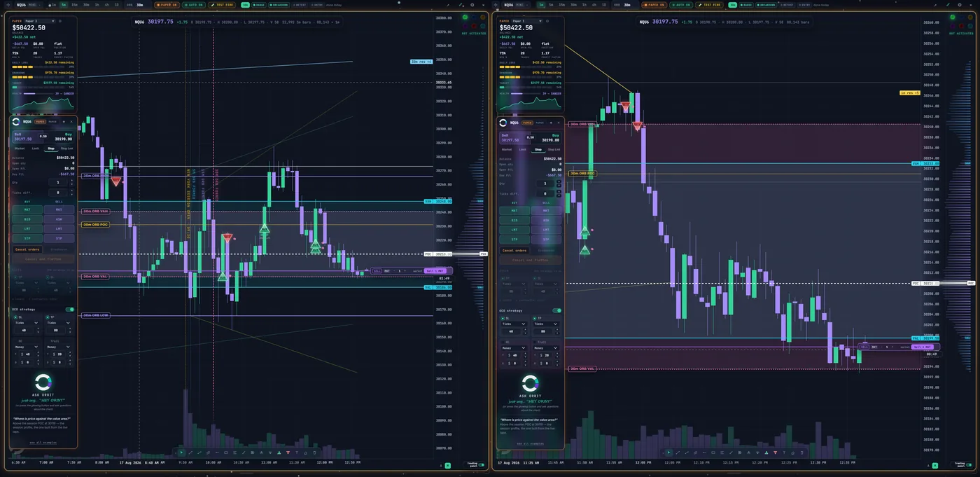The height and width of the screenshot is (477, 980).
Task: Click the gear beside Paper 3 in right chart
Action: point(547,21)
